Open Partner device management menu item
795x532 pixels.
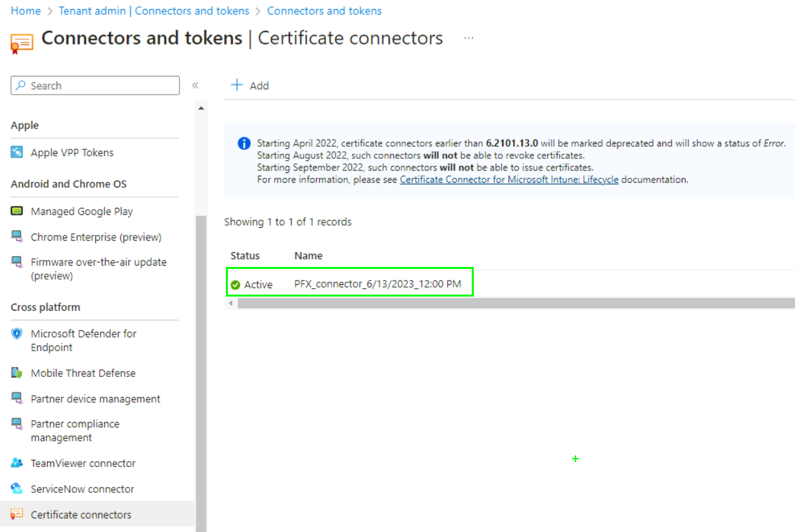coord(95,399)
